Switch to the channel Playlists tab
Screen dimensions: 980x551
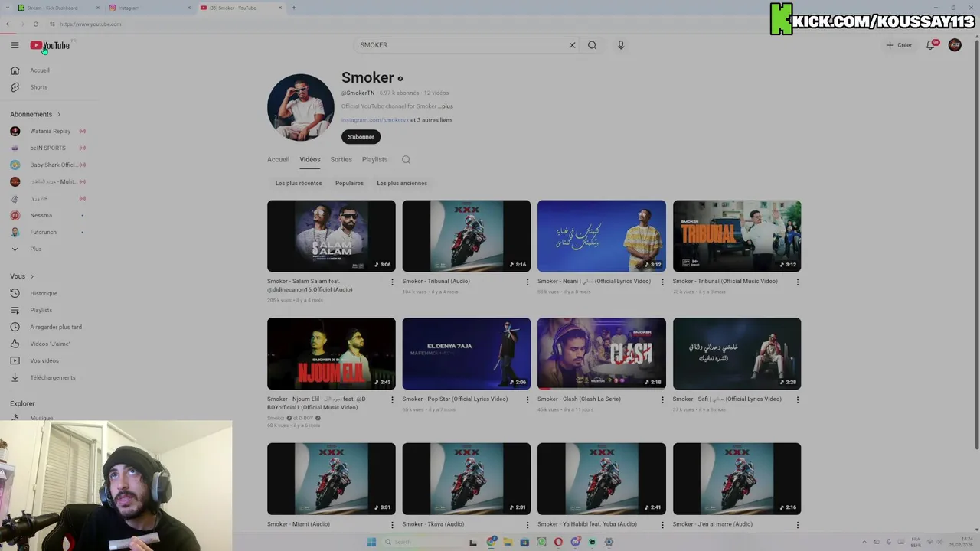(x=374, y=159)
